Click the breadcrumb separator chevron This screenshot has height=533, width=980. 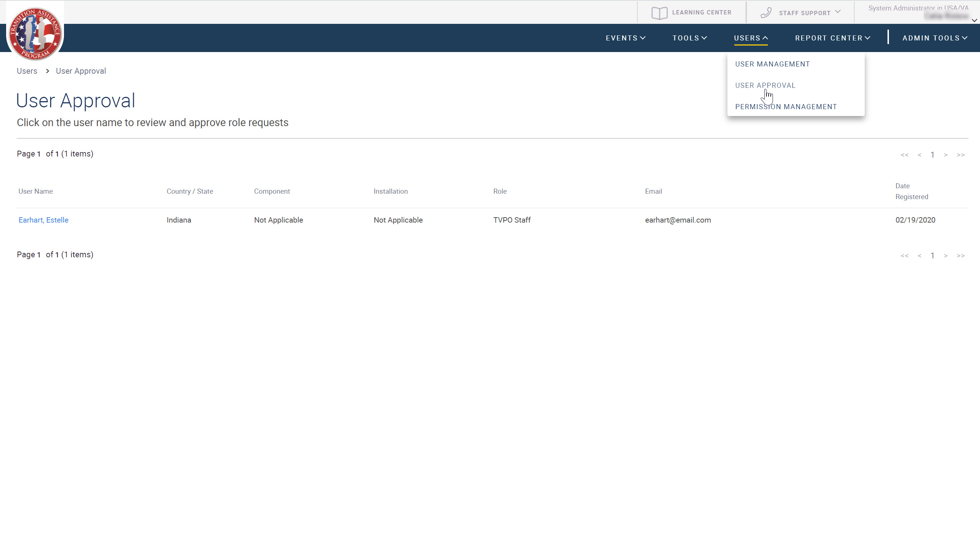coord(47,71)
